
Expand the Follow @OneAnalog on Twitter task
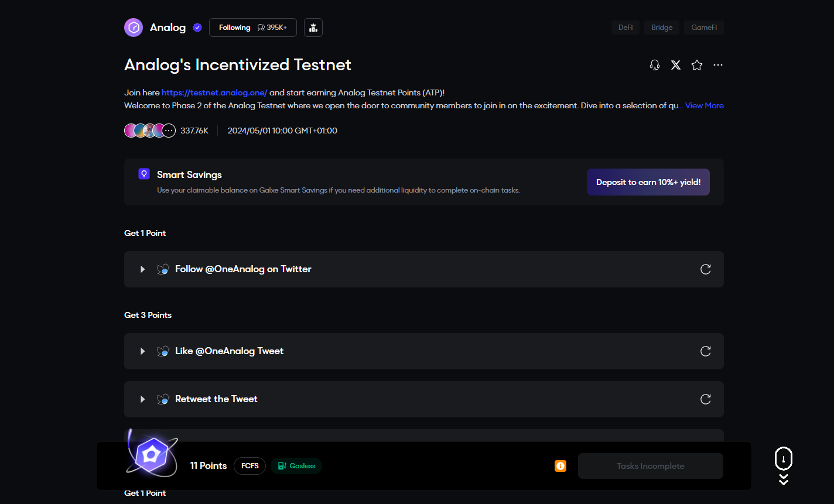coord(142,269)
